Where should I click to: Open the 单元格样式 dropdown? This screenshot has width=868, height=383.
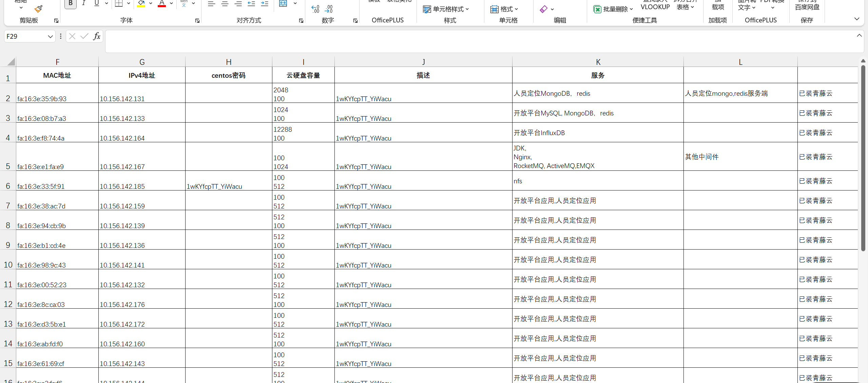pos(446,9)
